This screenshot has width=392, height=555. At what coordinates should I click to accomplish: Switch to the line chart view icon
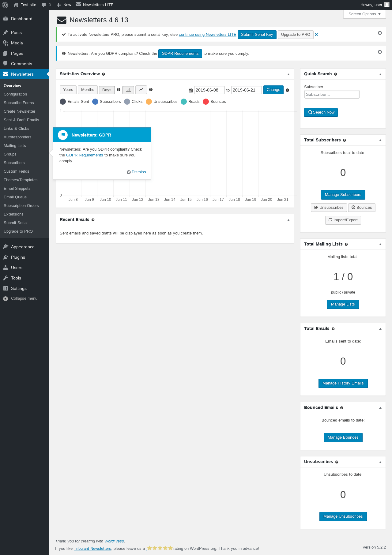(141, 90)
